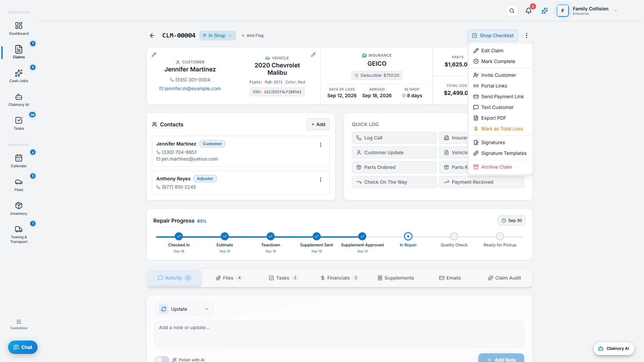644x362 pixels.
Task: Choose Mark Complete menu entry
Action: pyautogui.click(x=500, y=61)
